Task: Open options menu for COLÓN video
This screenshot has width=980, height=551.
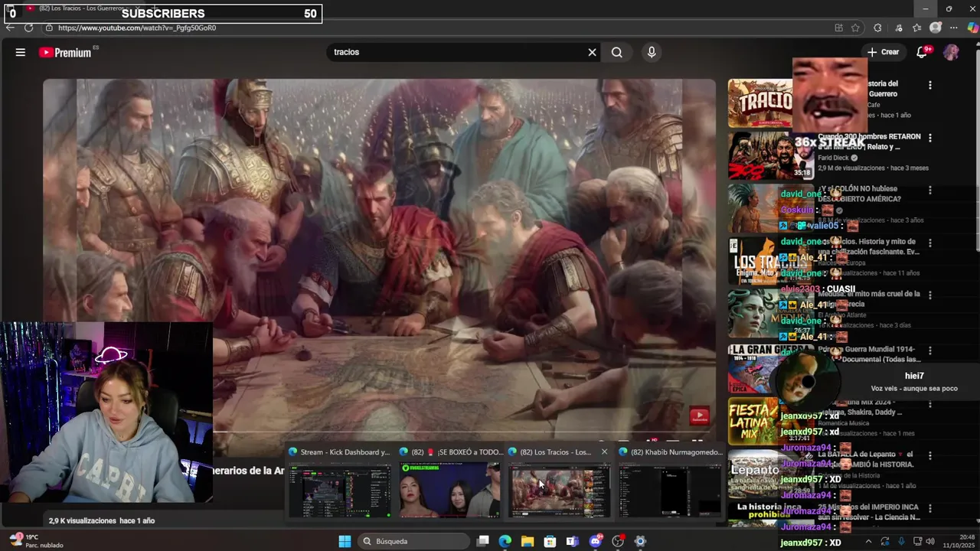Action: [x=930, y=190]
